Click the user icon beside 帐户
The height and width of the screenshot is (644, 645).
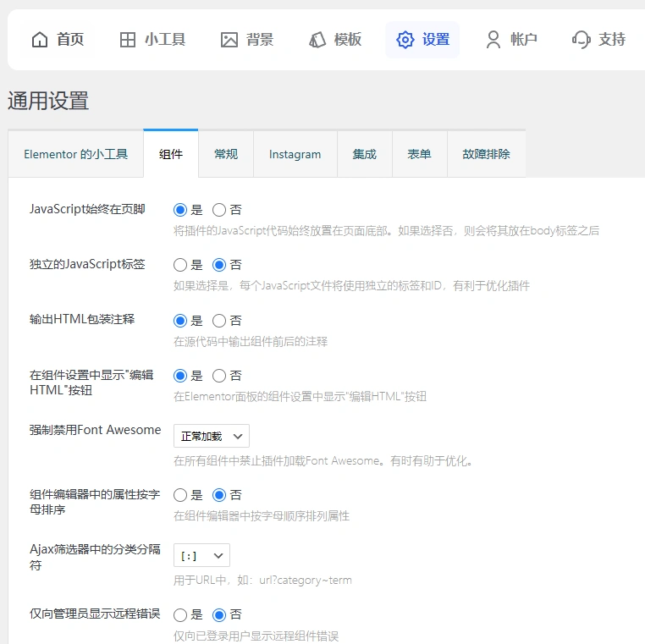coord(493,40)
